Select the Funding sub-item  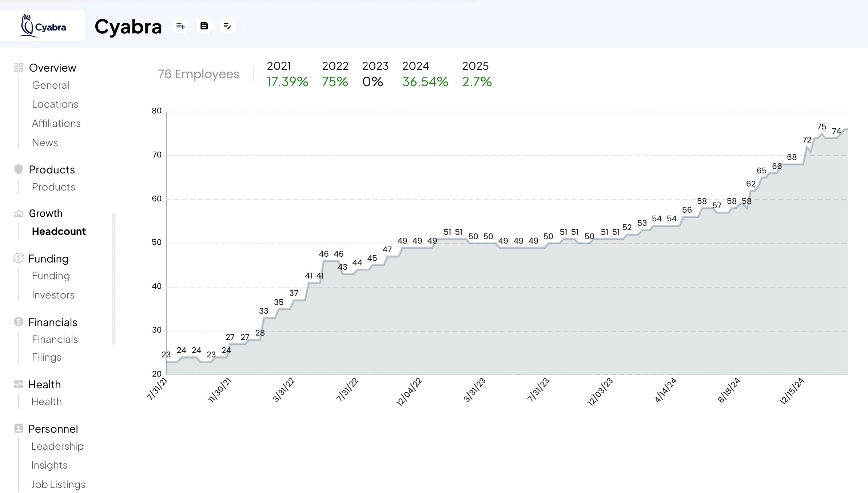tap(51, 276)
